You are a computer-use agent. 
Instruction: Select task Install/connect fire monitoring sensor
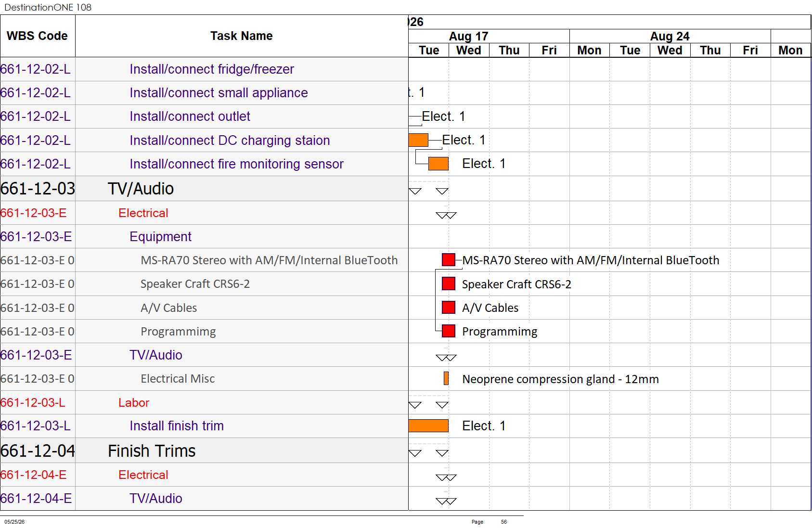[236, 164]
